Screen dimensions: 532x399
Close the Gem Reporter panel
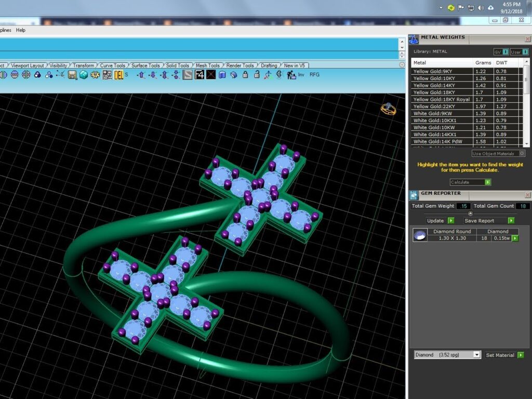528,195
